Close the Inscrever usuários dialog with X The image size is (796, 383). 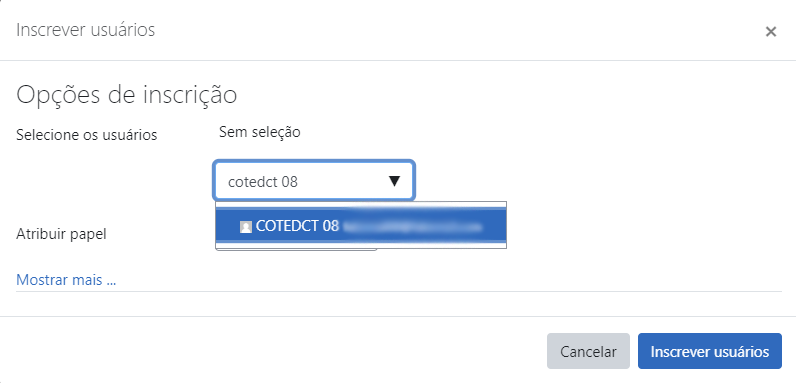tap(771, 31)
